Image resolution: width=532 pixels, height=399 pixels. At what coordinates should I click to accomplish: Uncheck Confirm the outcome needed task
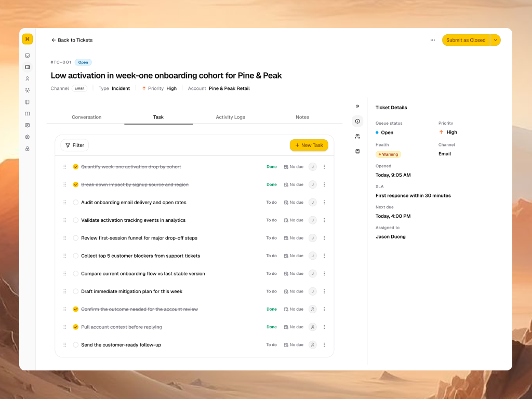point(76,310)
